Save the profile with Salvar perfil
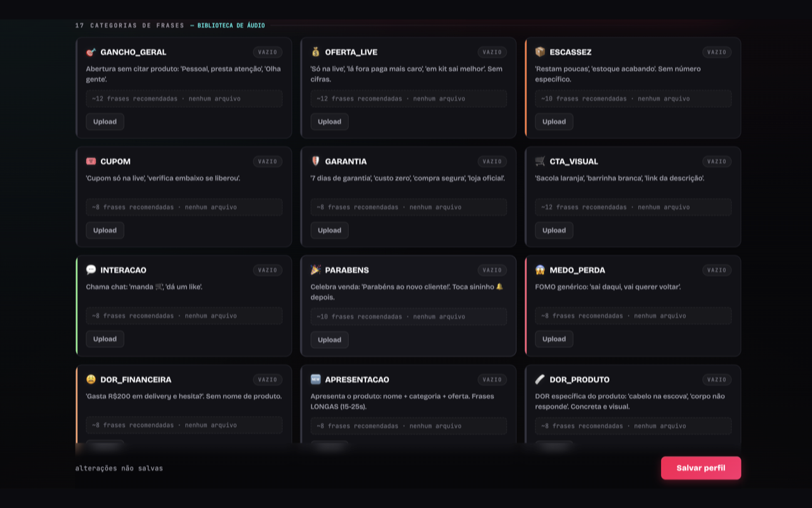The height and width of the screenshot is (508, 812). click(701, 468)
